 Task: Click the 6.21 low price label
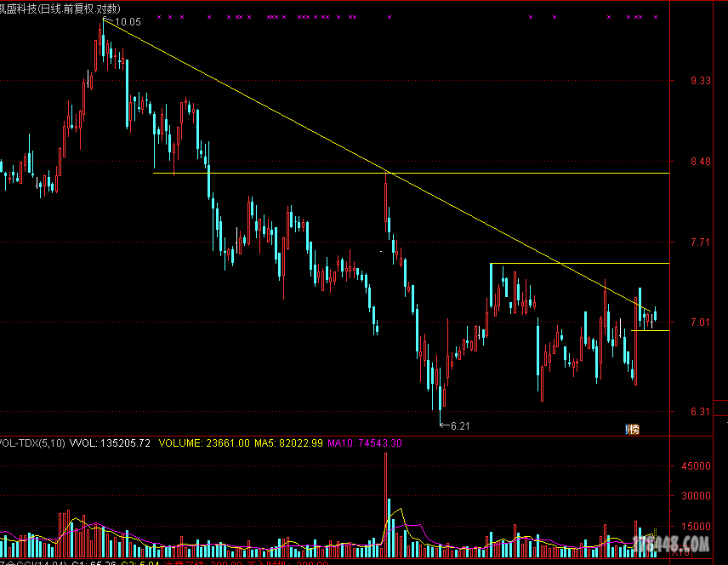click(460, 425)
